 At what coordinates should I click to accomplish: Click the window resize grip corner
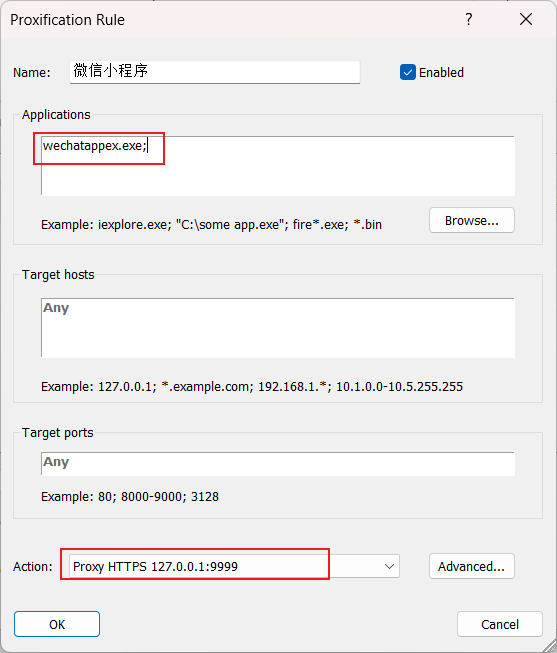550,646
